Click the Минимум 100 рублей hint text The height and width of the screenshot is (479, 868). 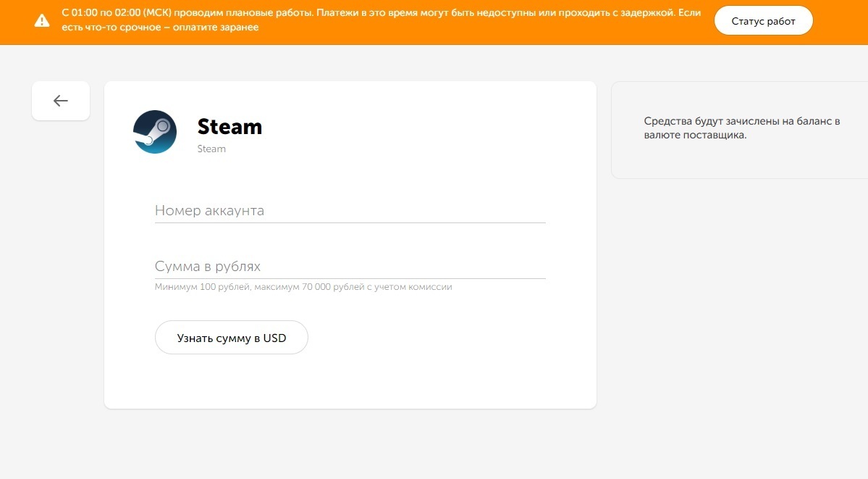[303, 287]
